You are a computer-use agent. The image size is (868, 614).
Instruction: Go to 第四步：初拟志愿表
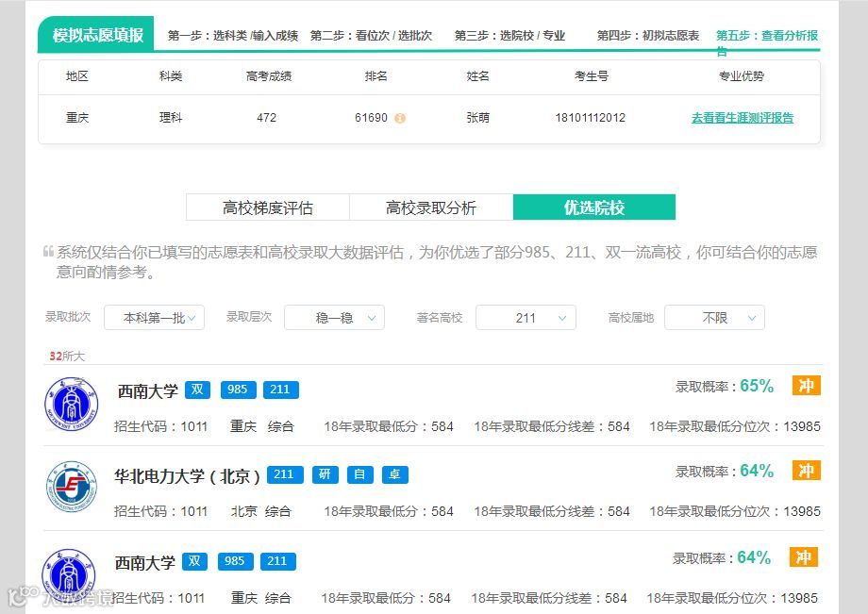pyautogui.click(x=647, y=36)
